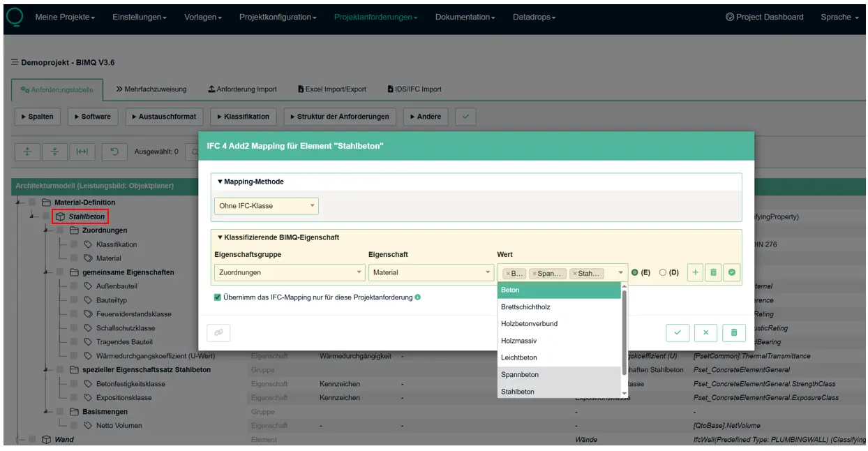Screen dimensions: 868x451
Task: Click the trash icon in the property row
Action: point(712,273)
